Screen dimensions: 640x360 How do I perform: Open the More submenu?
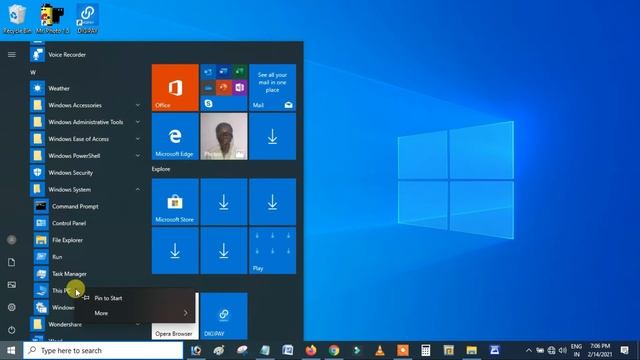pyautogui.click(x=135, y=313)
